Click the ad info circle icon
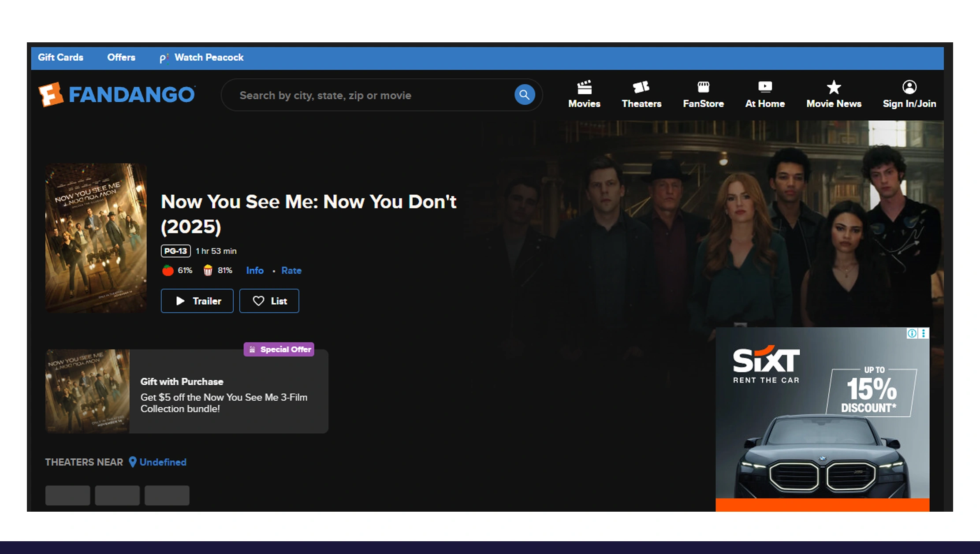The image size is (980, 554). 912,334
